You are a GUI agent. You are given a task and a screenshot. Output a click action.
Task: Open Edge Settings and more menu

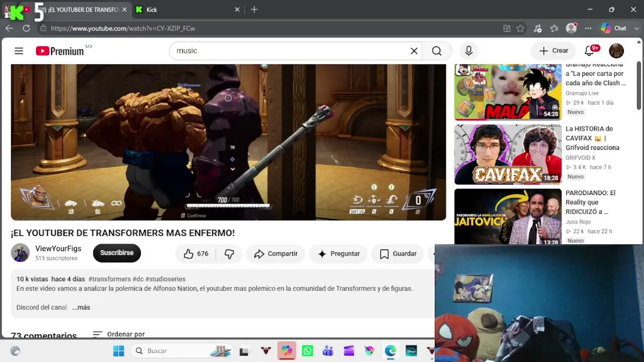coord(588,29)
